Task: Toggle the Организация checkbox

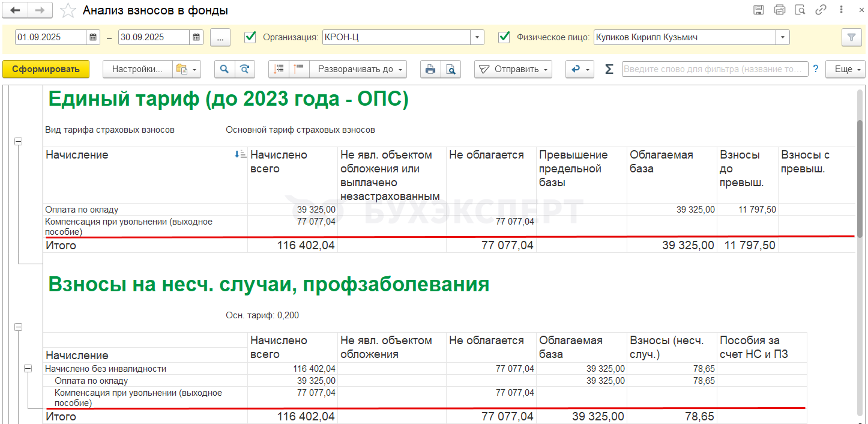Action: [251, 37]
